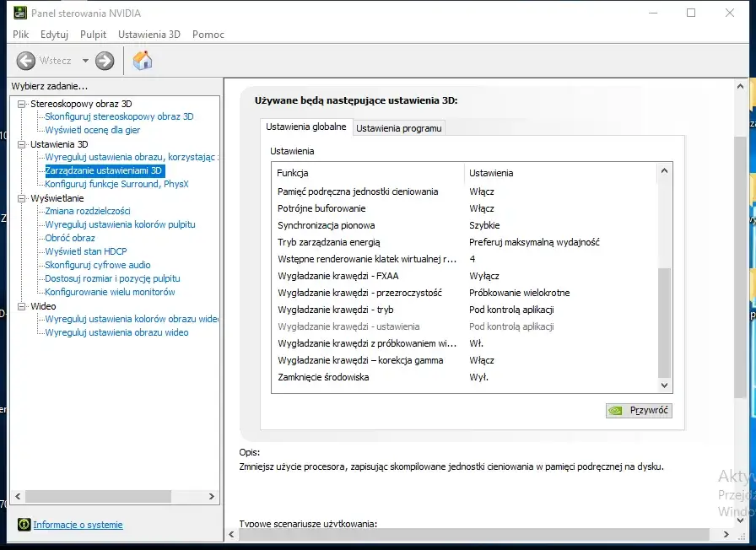Click the Funkcja column header
Image resolution: width=756 pixels, height=550 pixels.
(x=368, y=173)
